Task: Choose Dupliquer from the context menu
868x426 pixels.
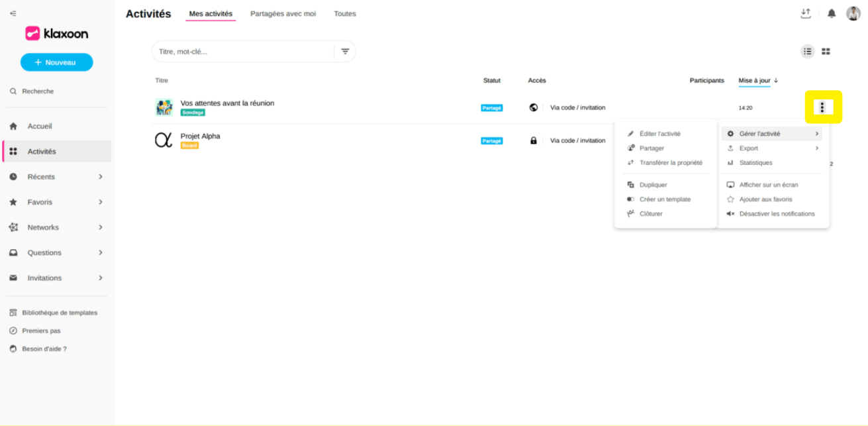Action: click(x=653, y=185)
